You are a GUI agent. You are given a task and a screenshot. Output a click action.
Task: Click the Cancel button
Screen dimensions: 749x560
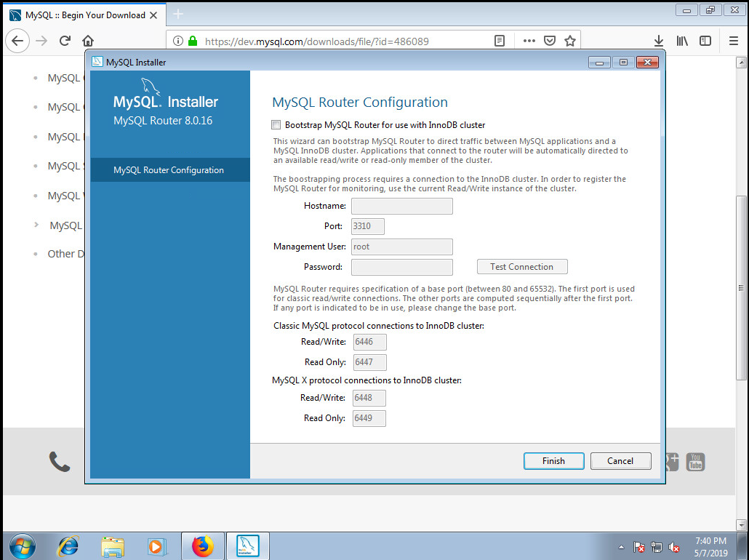click(x=620, y=461)
